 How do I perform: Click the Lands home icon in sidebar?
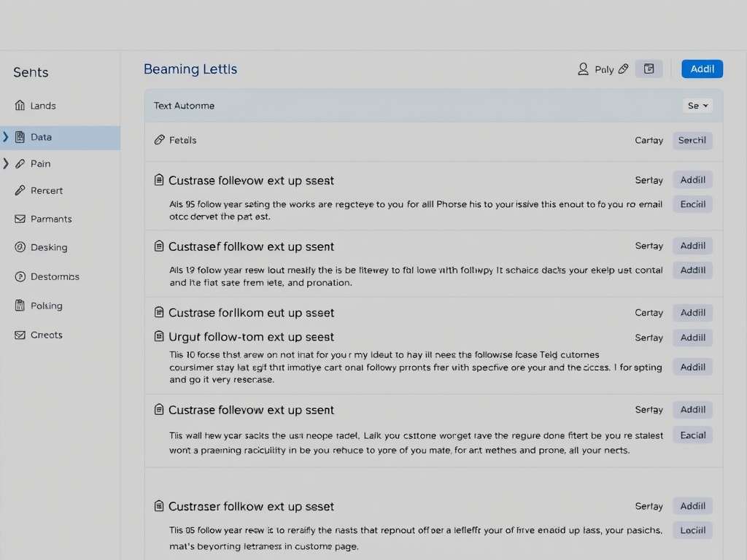[x=20, y=106]
